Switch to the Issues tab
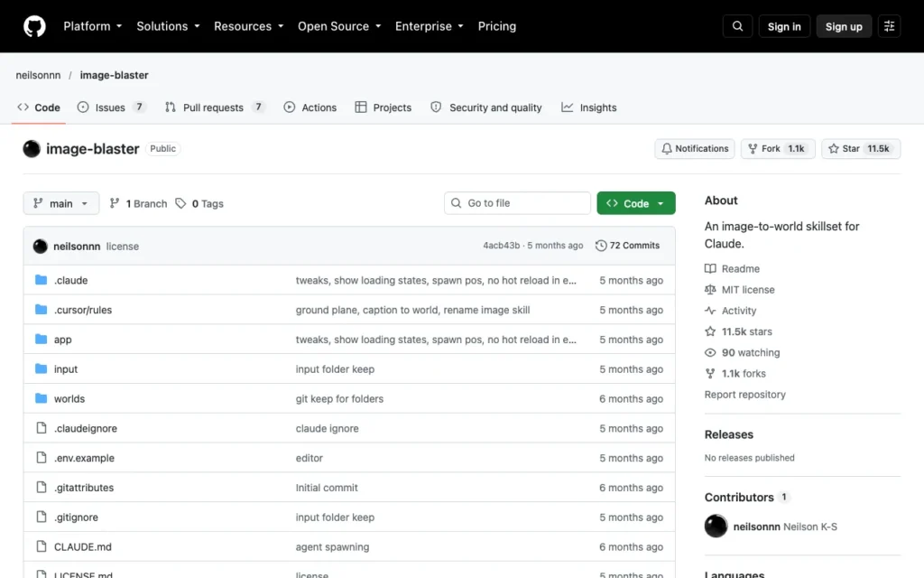 point(111,107)
